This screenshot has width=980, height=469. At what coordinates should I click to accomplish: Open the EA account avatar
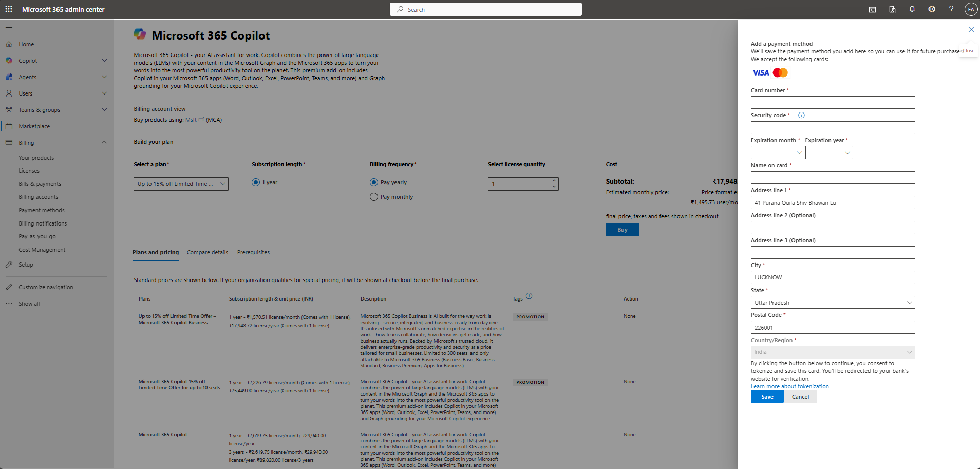tap(970, 9)
